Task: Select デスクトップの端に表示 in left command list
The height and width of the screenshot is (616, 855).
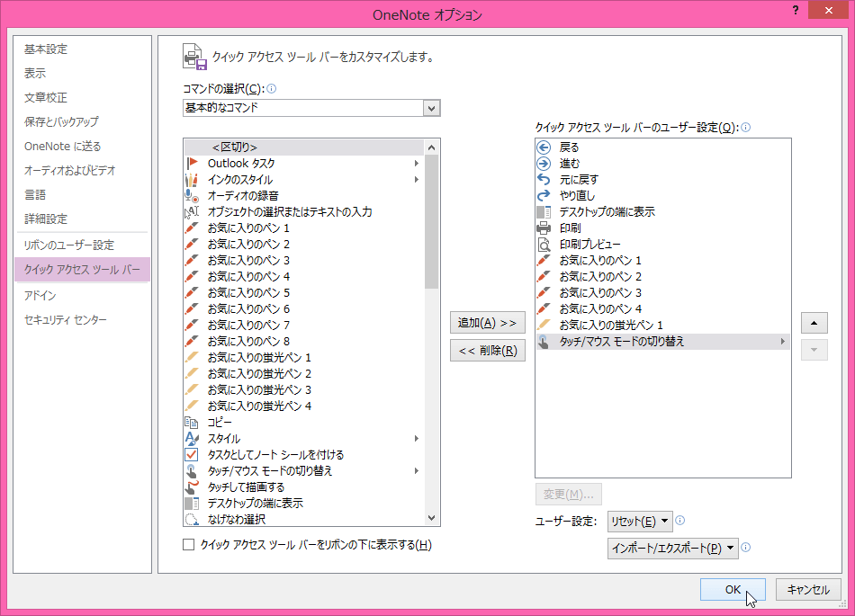Action: (x=303, y=504)
